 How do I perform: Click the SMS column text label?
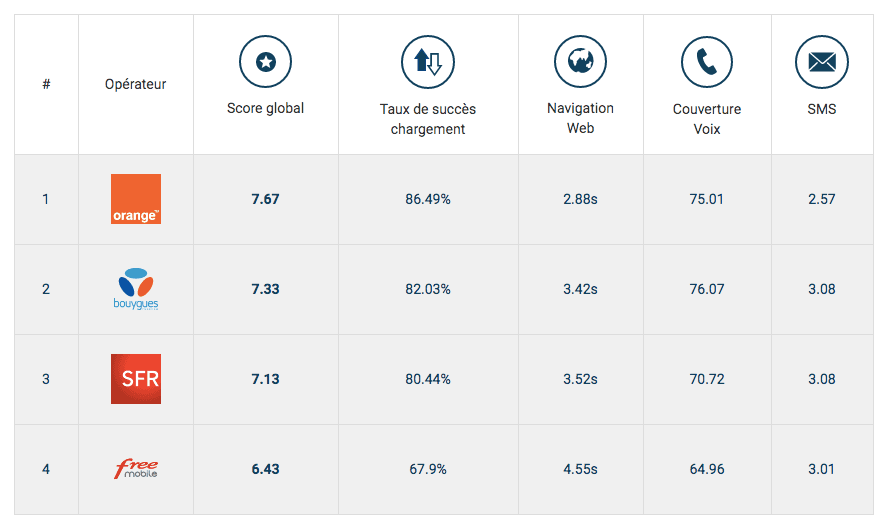pyautogui.click(x=821, y=108)
